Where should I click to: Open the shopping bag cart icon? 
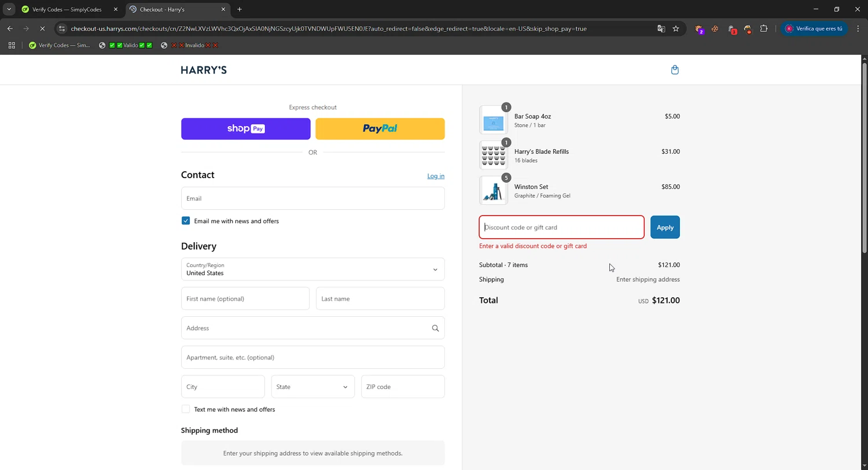675,70
